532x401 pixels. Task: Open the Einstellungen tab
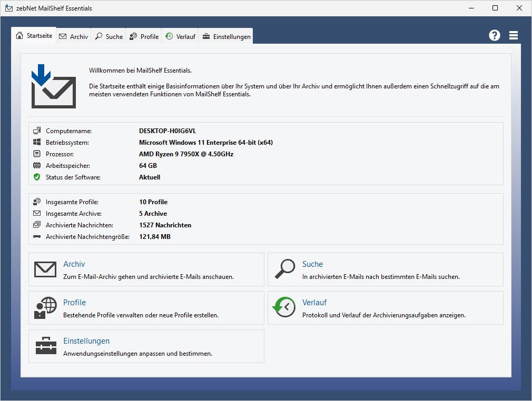tap(226, 36)
